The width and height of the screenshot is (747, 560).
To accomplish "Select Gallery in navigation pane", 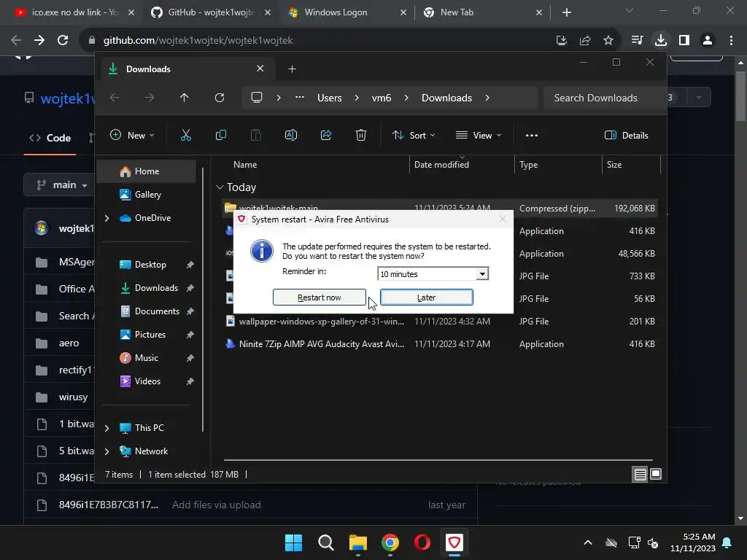I will 147,195.
